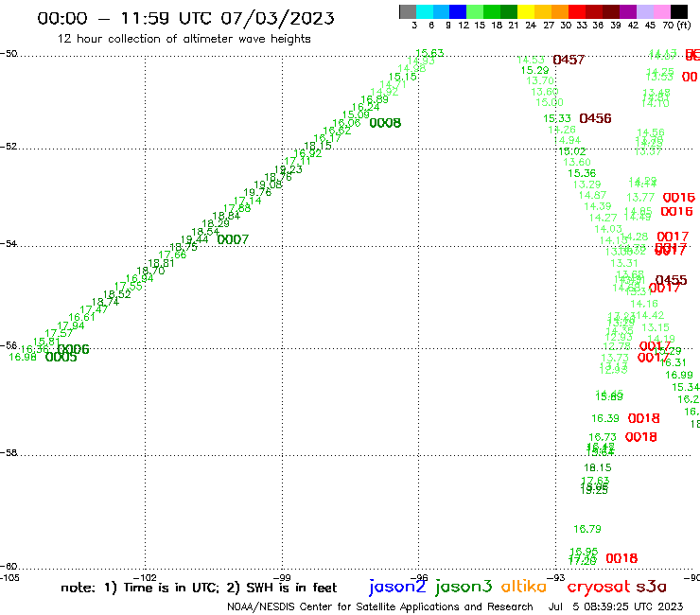The height and width of the screenshot is (615, 700).
Task: Click the wave height value 16.73
Action: tap(603, 437)
